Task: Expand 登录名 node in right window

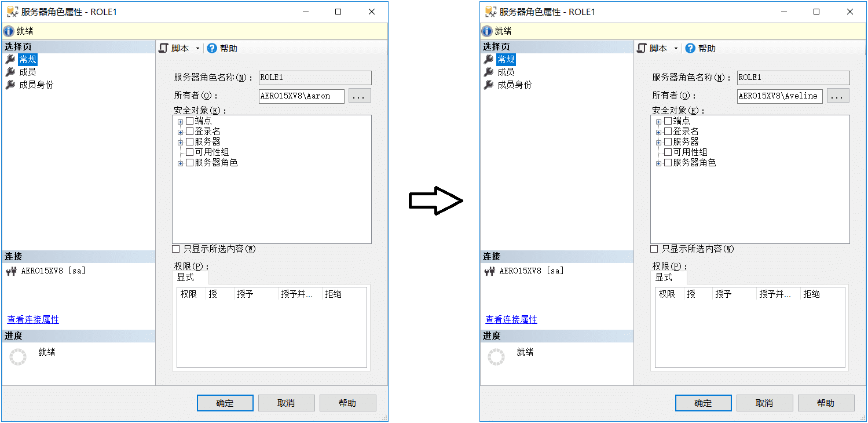Action: tap(659, 132)
